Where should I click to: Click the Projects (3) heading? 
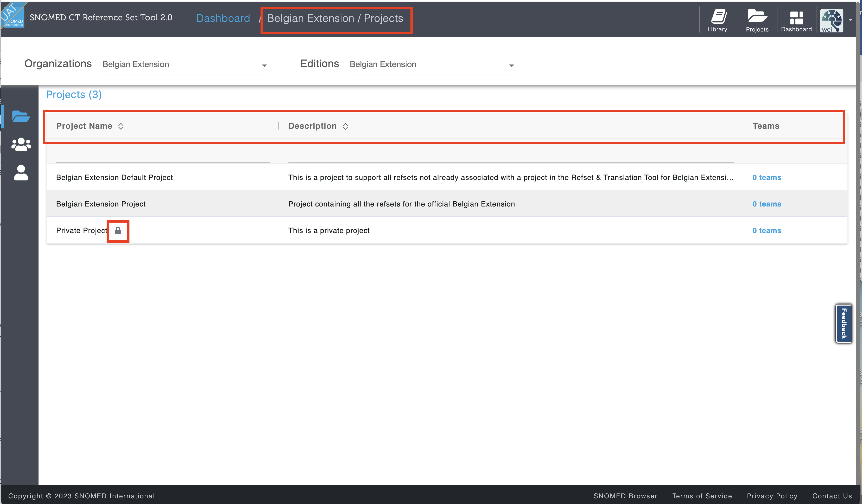pyautogui.click(x=74, y=95)
